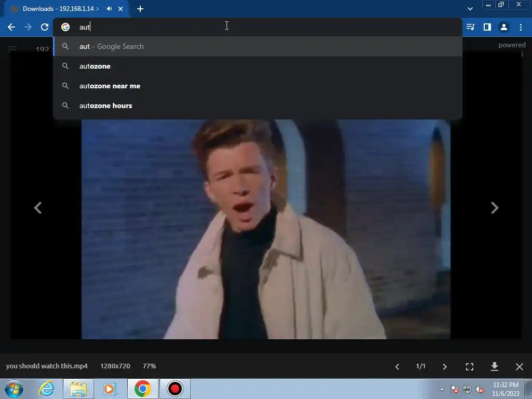Click the Google logo in the address bar
532x399 pixels.
pos(65,27)
